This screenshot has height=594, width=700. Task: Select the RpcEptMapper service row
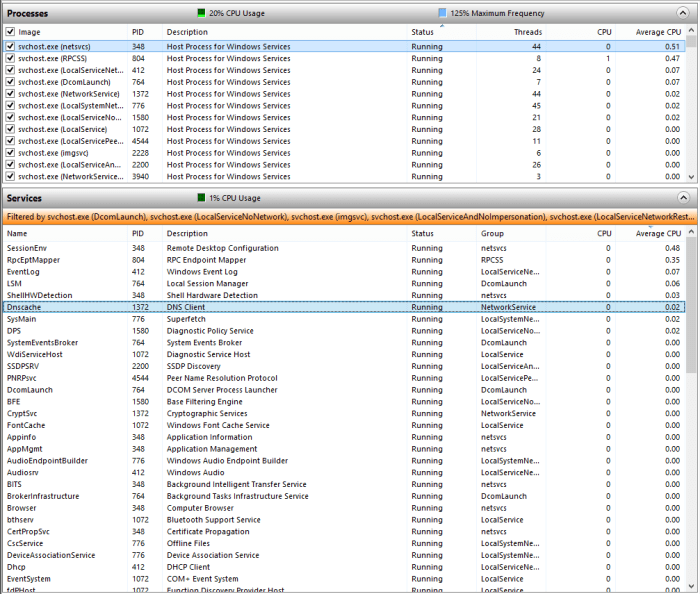point(344,260)
